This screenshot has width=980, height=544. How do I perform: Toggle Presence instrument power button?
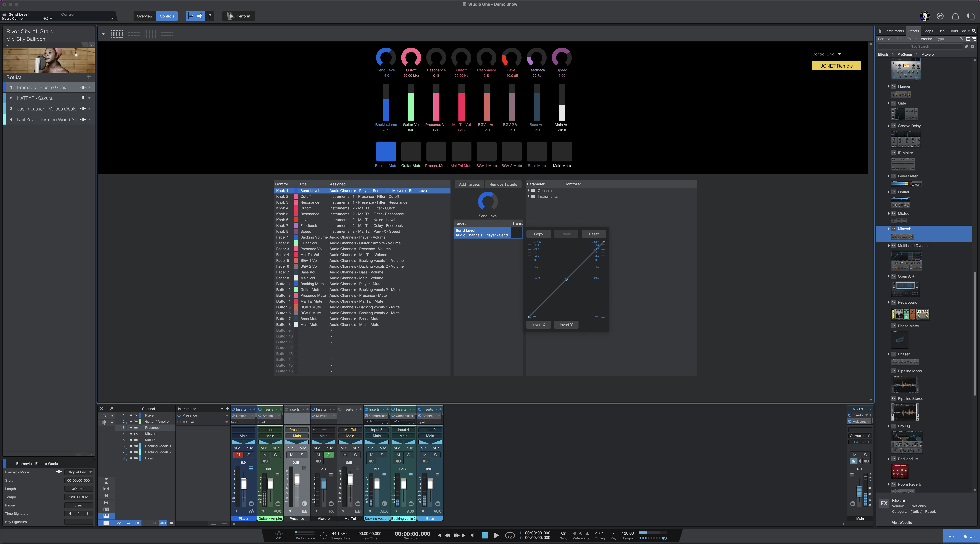[179, 415]
